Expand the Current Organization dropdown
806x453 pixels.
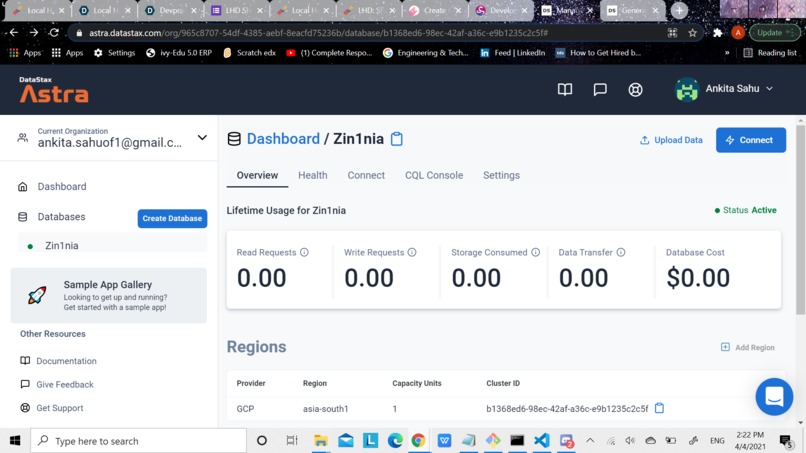click(202, 137)
